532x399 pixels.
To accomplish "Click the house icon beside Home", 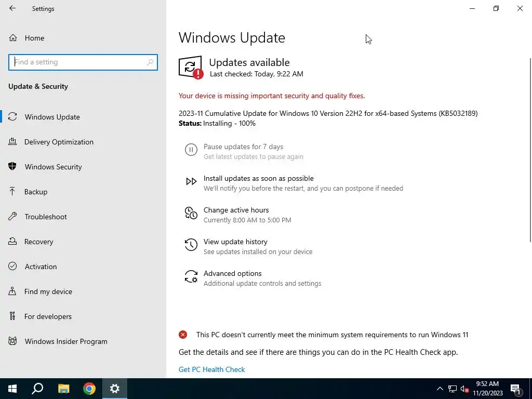I will coord(13,37).
